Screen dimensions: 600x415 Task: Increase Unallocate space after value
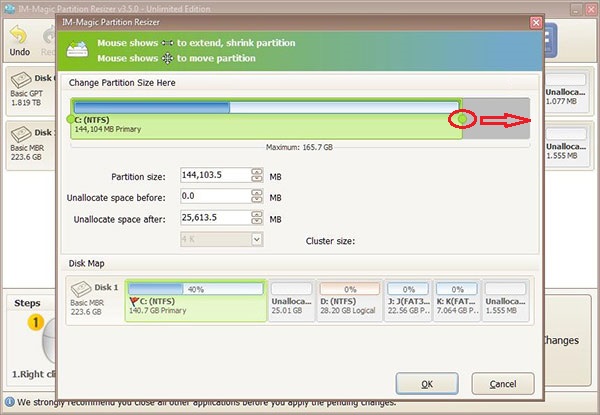pos(257,214)
